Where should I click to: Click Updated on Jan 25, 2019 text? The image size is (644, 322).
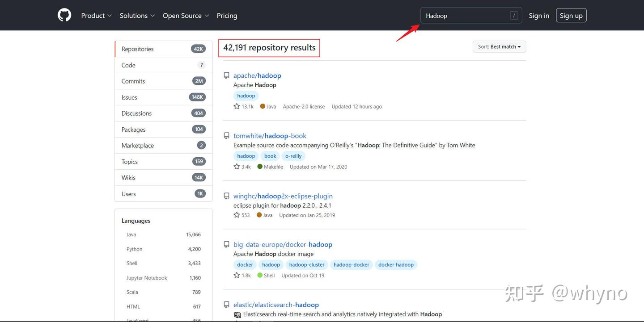pyautogui.click(x=307, y=215)
